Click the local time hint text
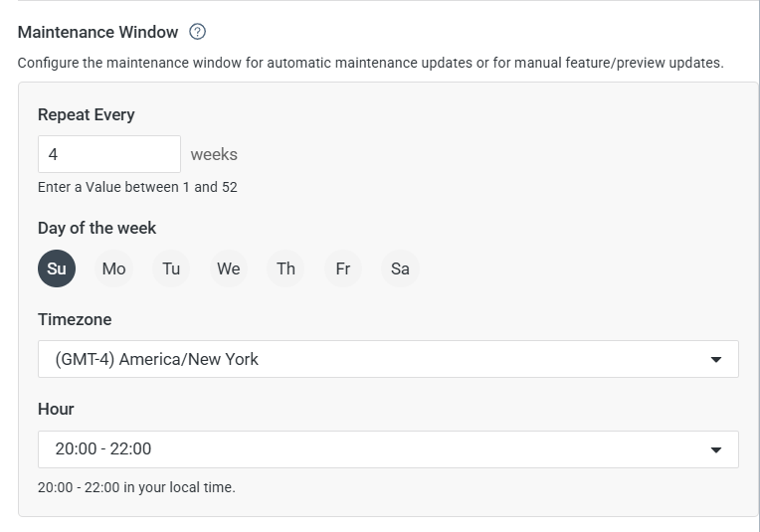The height and width of the screenshot is (532, 760). tap(136, 487)
